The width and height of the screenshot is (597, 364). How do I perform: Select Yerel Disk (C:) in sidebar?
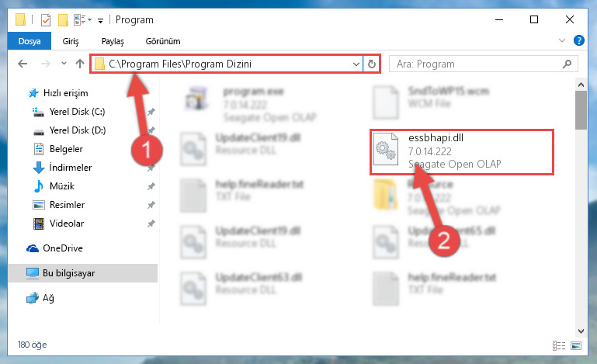(x=77, y=112)
